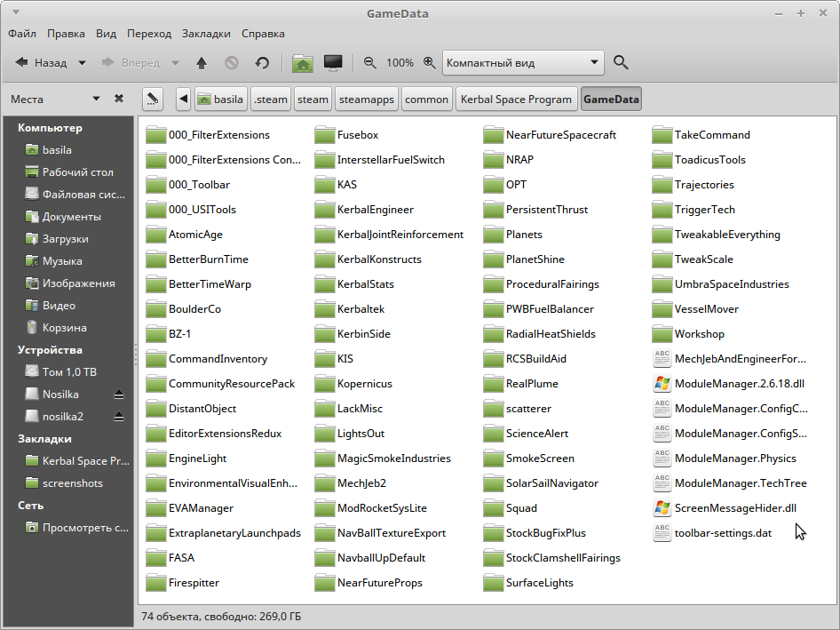Viewport: 840px width, 630px height.
Task: Open the home folder icon in toolbar
Action: point(303,63)
